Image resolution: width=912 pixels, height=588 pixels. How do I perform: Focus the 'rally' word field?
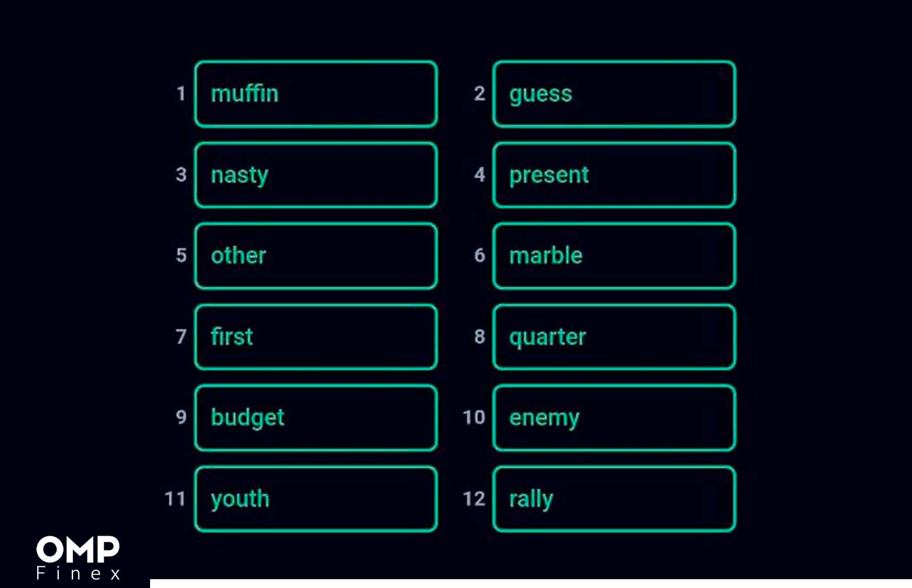[614, 499]
